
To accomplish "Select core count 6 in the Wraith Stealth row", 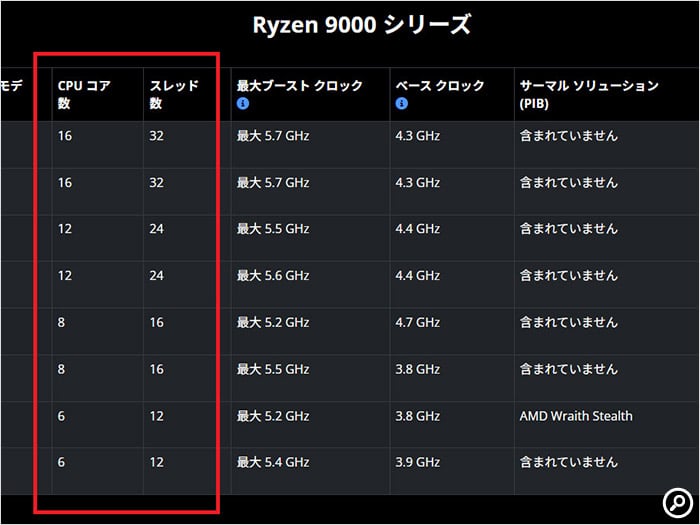I will point(61,416).
